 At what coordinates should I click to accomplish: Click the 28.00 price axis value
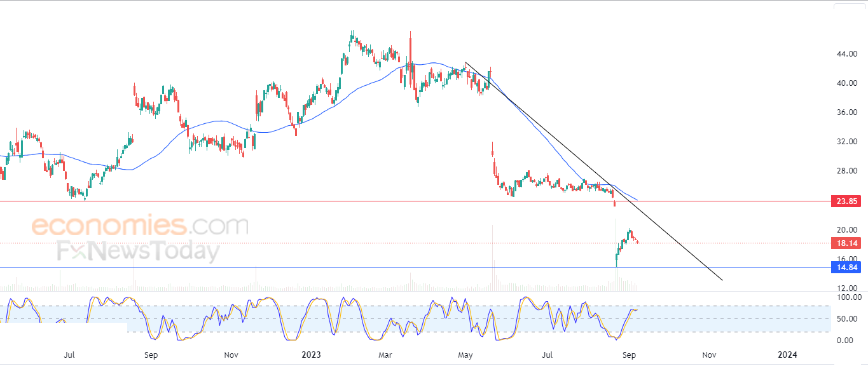tap(848, 171)
